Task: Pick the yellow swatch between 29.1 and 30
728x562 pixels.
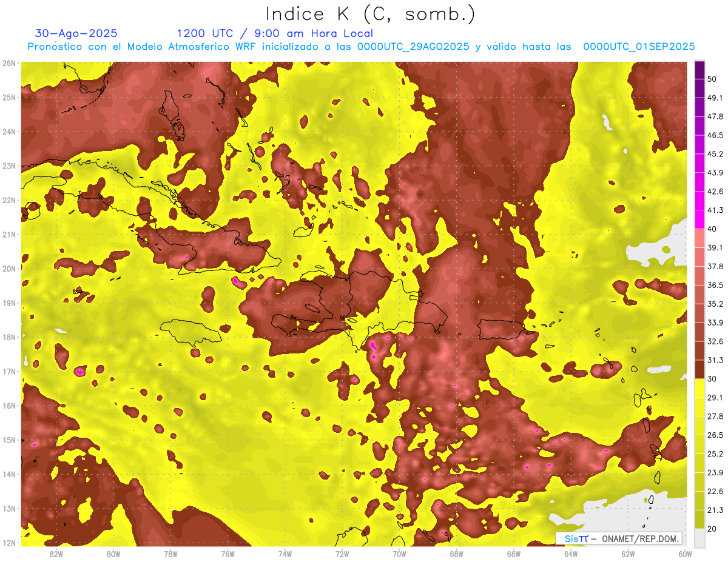Action: [x=699, y=388]
